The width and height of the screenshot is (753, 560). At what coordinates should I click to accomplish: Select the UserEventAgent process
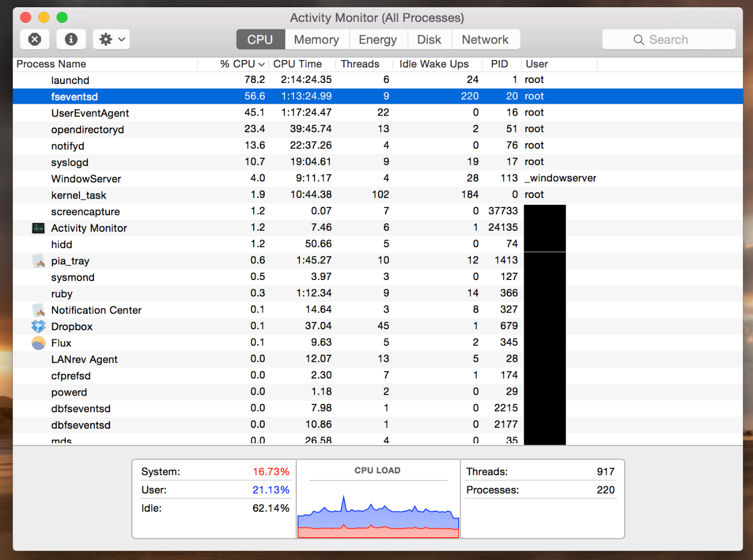(378, 113)
